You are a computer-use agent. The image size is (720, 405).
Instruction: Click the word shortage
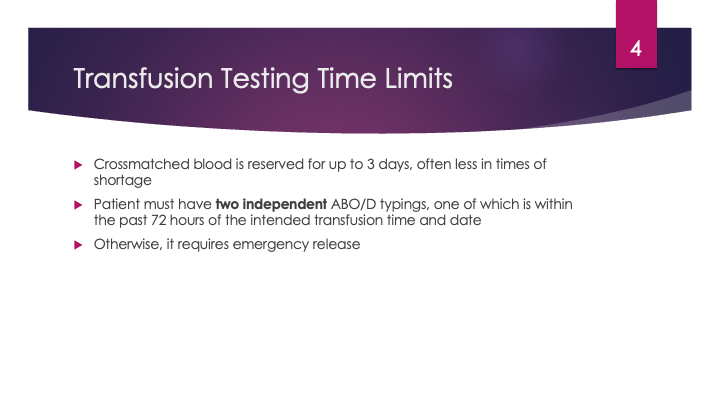pyautogui.click(x=120, y=180)
